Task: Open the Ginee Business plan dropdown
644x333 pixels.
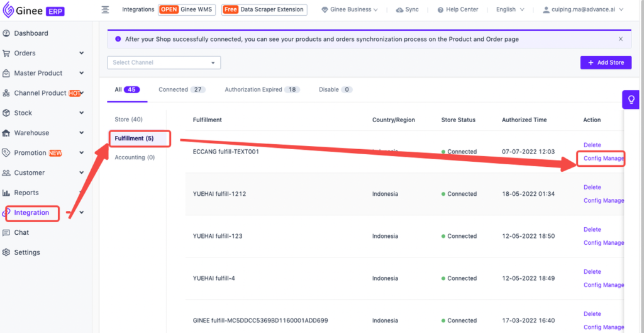Action: pos(350,9)
